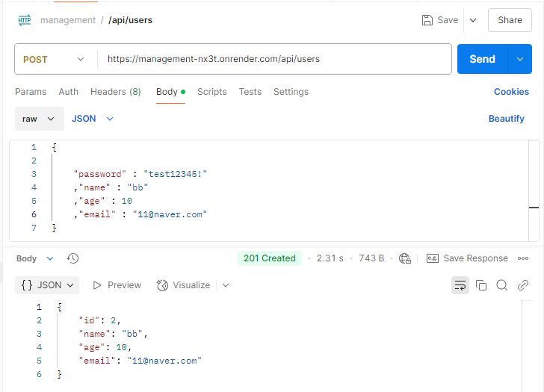Image resolution: width=544 pixels, height=392 pixels.
Task: Open the Headers (8) tab
Action: [116, 92]
